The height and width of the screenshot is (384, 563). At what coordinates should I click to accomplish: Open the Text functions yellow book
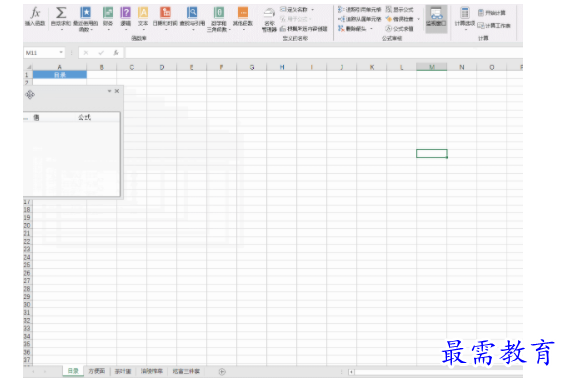(143, 13)
